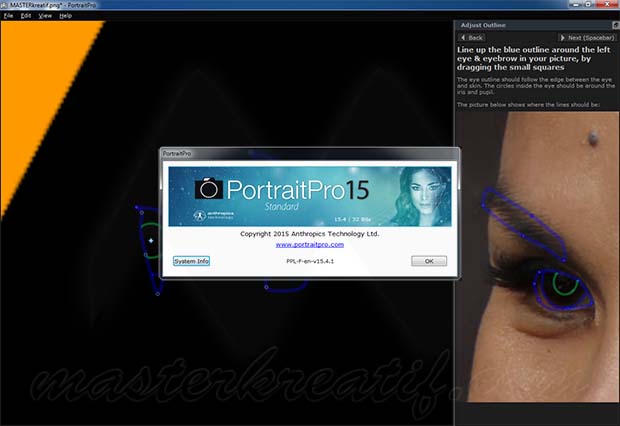The width and height of the screenshot is (620, 426).
Task: Click the app icon in the title bar
Action: click(4, 5)
